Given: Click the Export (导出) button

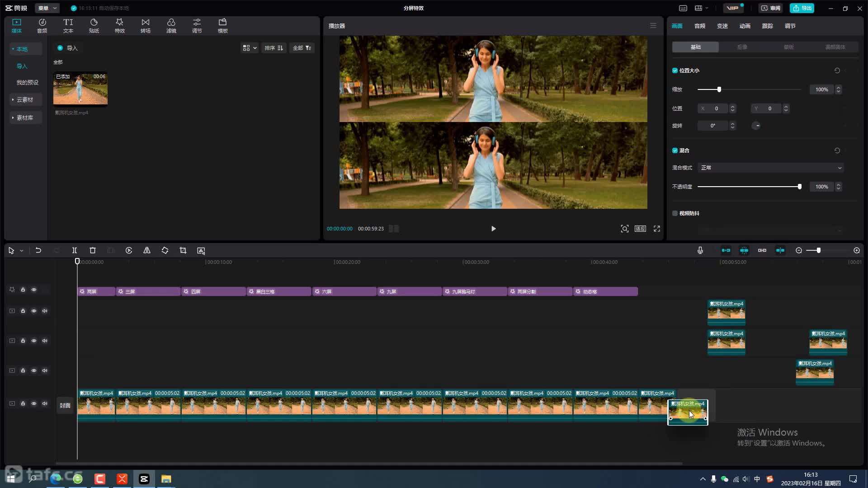Looking at the screenshot, I should 802,8.
